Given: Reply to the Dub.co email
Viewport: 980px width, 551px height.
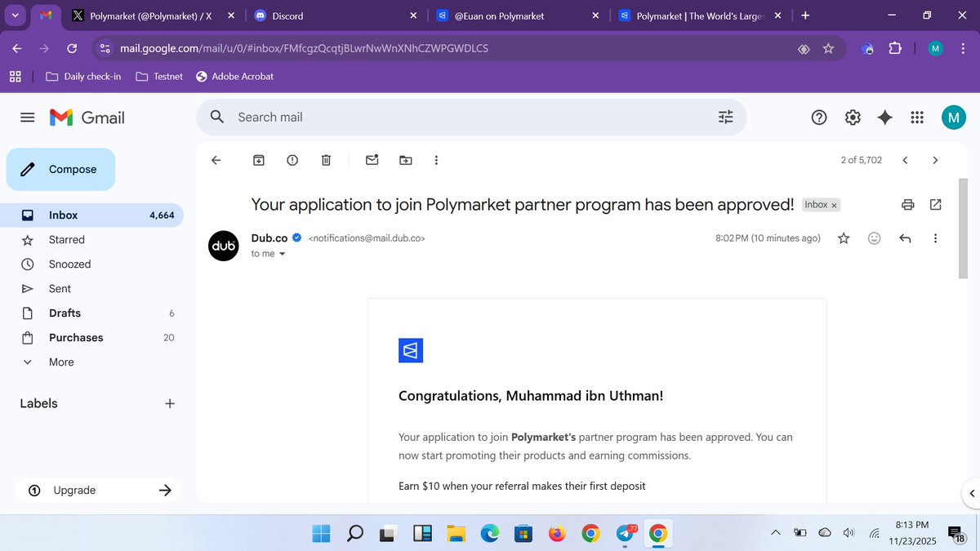Looking at the screenshot, I should click(905, 238).
